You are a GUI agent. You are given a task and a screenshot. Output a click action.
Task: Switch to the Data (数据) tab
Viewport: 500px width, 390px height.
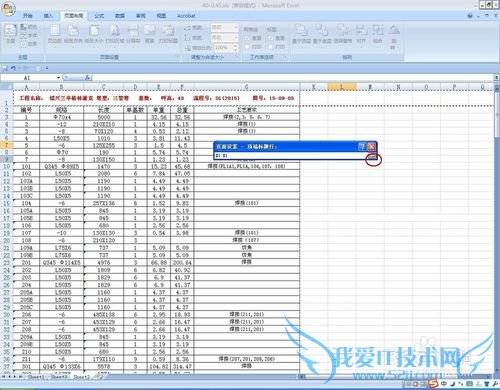pyautogui.click(x=120, y=16)
